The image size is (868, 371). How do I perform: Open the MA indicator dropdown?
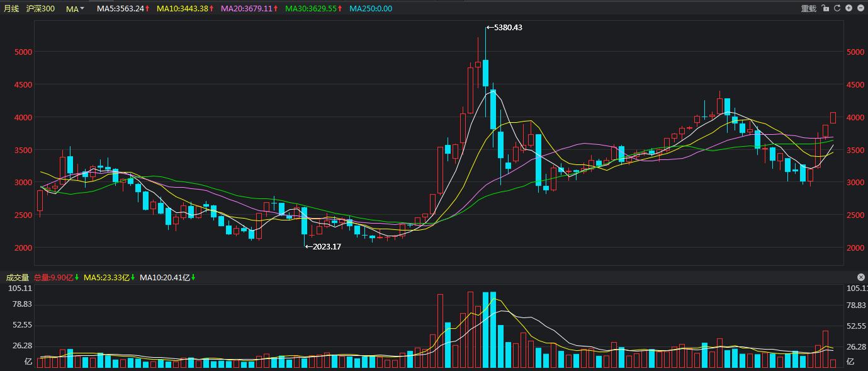click(76, 9)
